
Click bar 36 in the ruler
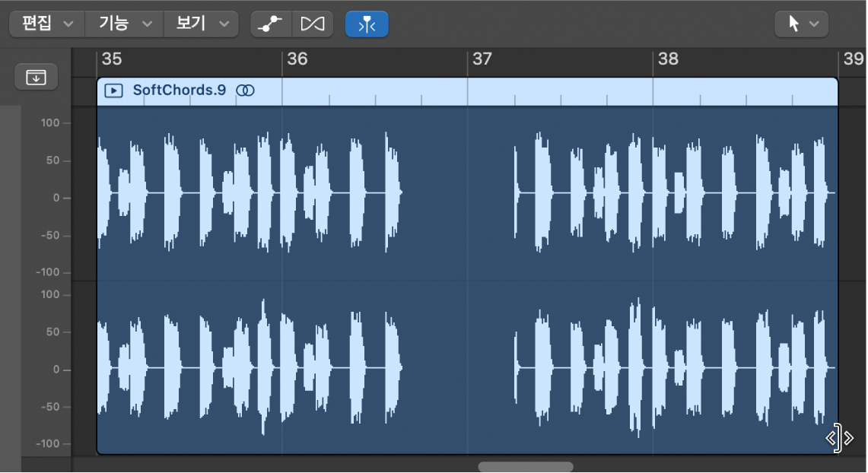click(297, 59)
